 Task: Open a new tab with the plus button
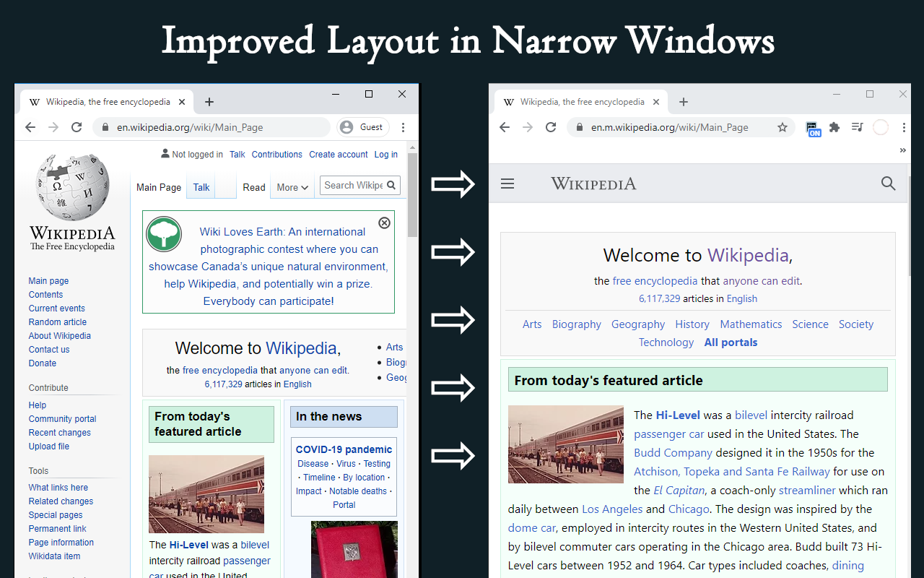pyautogui.click(x=209, y=102)
